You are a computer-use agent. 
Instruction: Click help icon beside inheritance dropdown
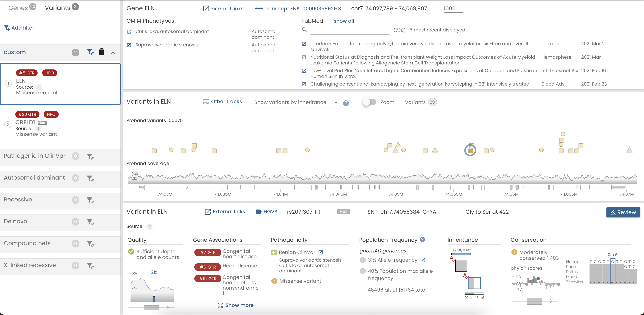pyautogui.click(x=346, y=103)
